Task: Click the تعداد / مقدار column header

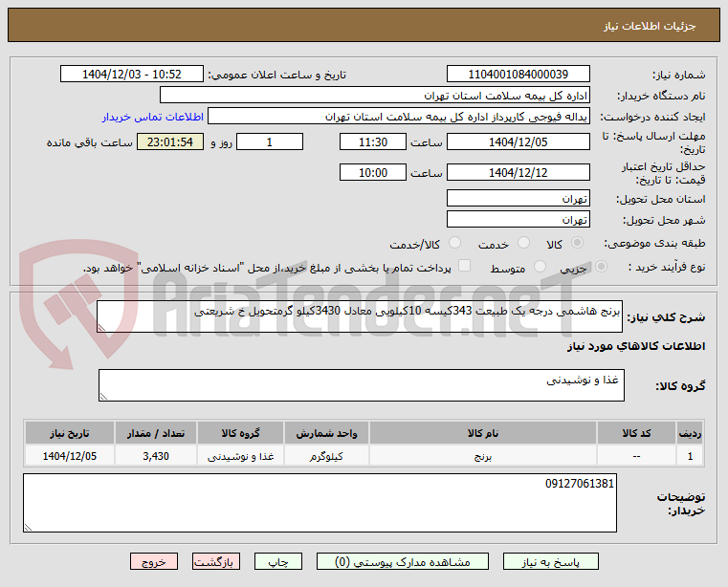Action: (x=156, y=433)
